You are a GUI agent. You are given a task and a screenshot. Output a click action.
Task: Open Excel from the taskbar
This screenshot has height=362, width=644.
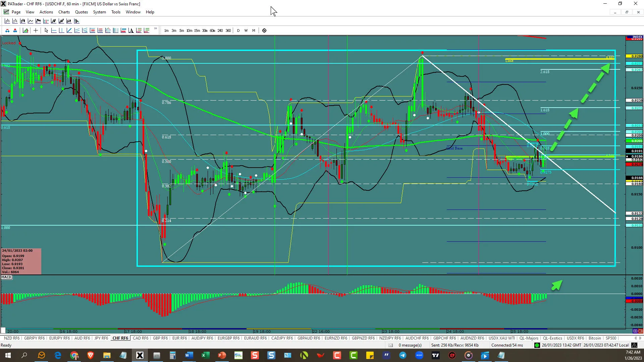[206, 355]
